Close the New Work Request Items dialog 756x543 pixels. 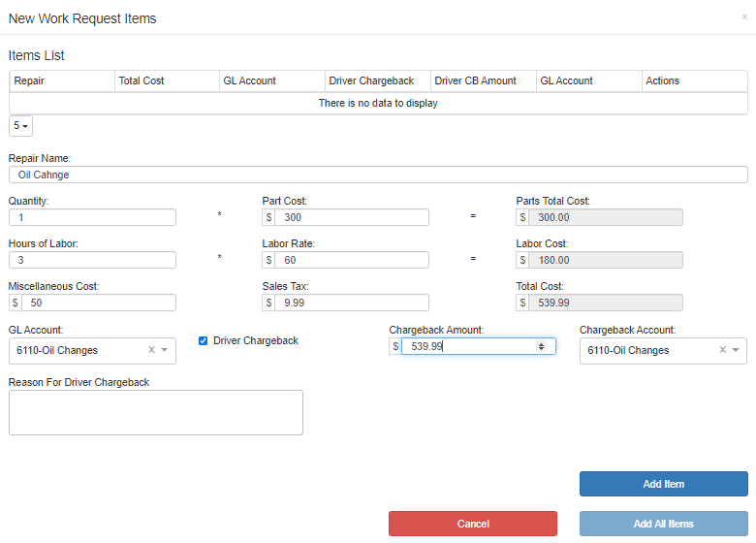(744, 16)
